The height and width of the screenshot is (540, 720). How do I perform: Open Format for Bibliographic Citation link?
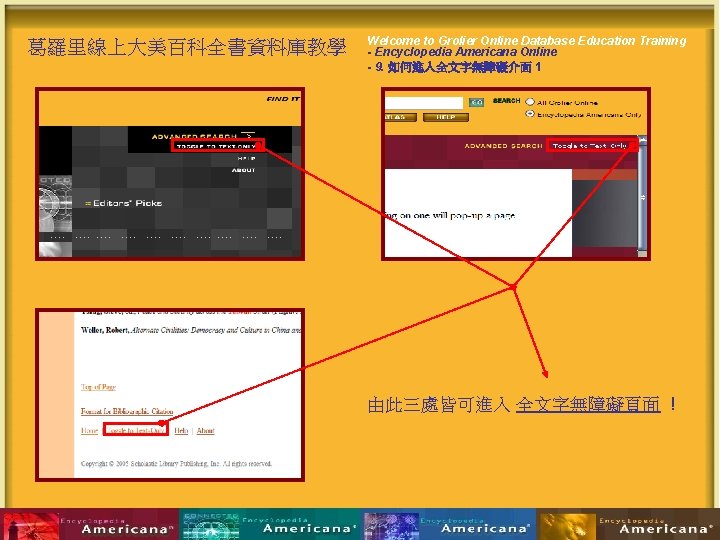127,411
